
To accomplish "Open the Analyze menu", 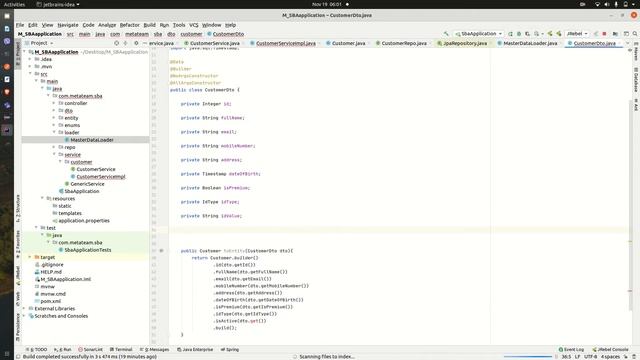I will click(107, 25).
